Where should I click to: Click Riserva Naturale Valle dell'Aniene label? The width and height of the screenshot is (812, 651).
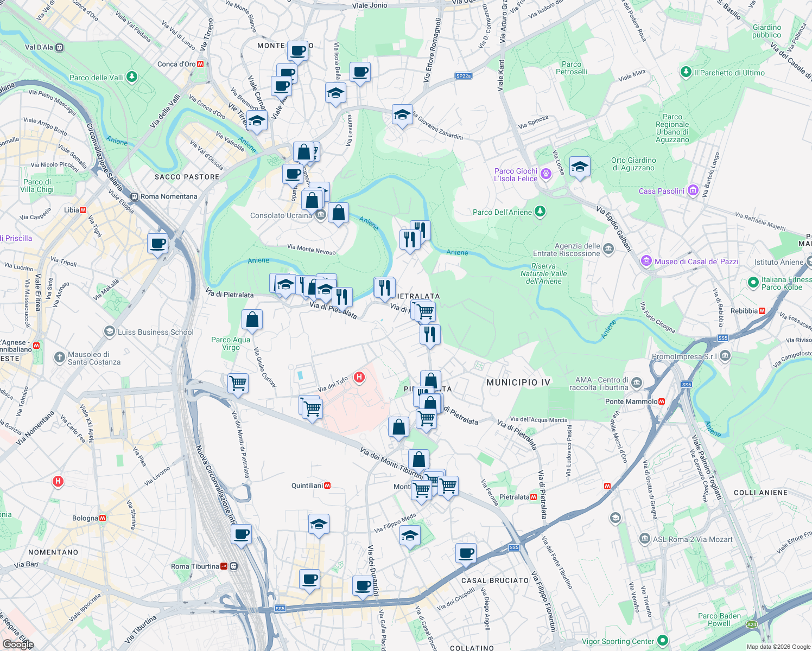(543, 273)
